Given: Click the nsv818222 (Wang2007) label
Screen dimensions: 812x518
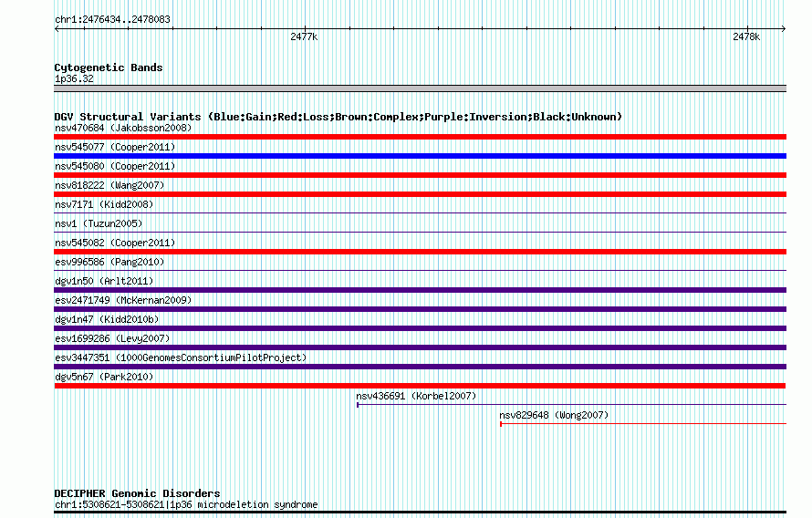Looking at the screenshot, I should point(109,185).
